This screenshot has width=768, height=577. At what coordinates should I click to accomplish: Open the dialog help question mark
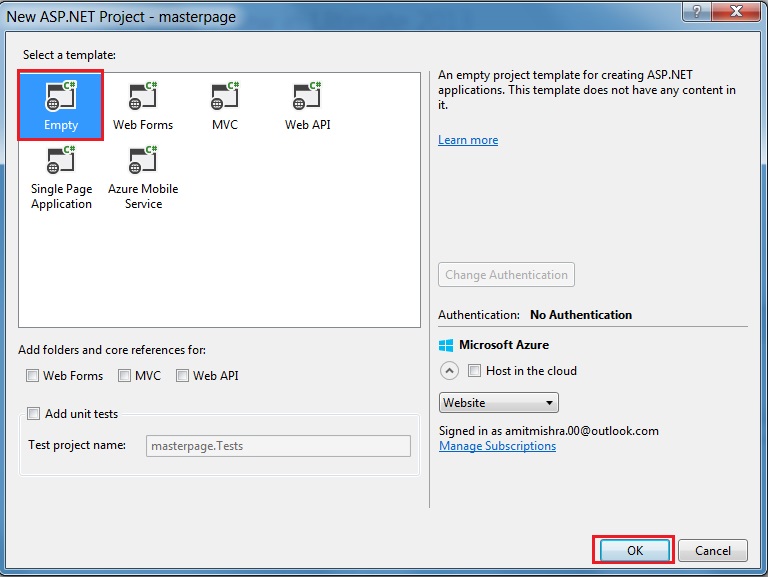(696, 11)
